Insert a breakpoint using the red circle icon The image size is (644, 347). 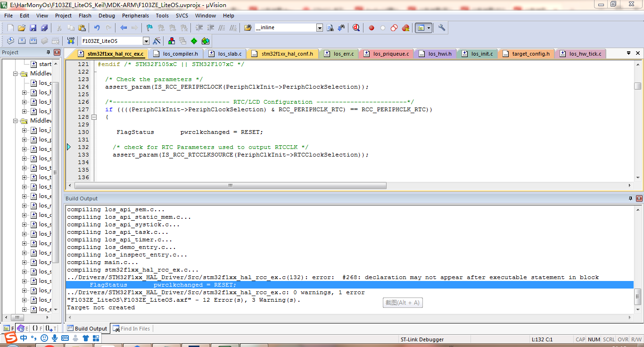point(372,27)
